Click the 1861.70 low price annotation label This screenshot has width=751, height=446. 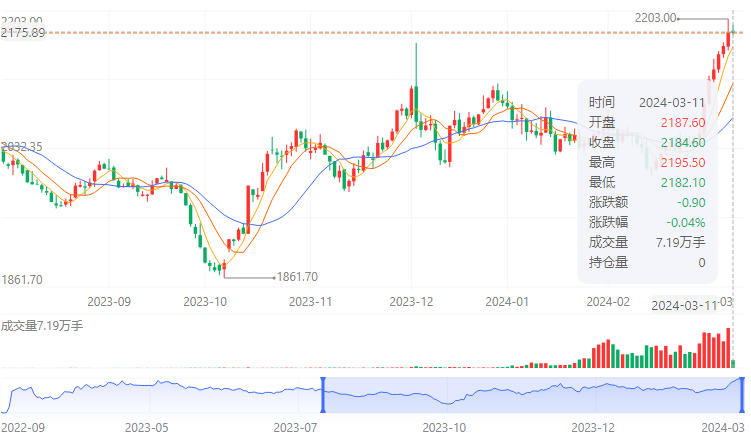[296, 277]
